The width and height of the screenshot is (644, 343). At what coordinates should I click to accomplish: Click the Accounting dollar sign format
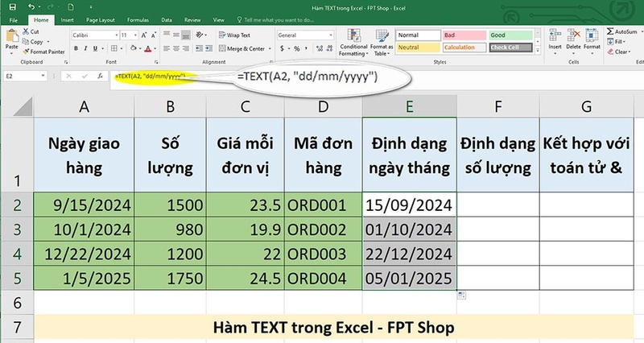pos(283,48)
